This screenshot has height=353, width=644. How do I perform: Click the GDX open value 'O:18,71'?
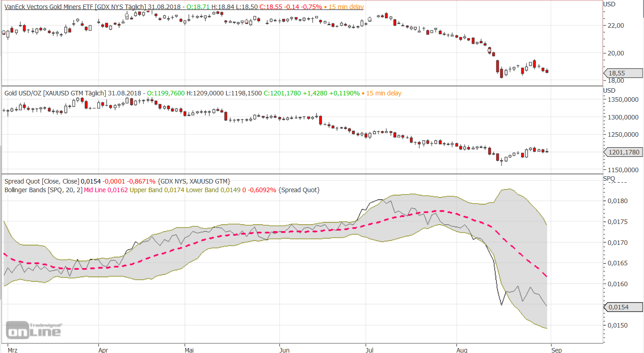(x=197, y=7)
